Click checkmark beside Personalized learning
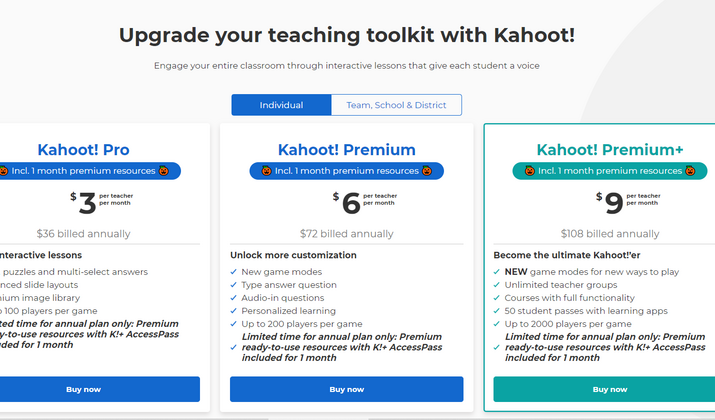715x420 pixels. [x=233, y=311]
